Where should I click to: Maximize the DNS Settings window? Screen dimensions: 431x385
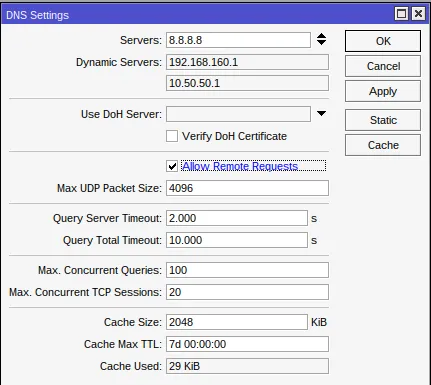(401, 14)
